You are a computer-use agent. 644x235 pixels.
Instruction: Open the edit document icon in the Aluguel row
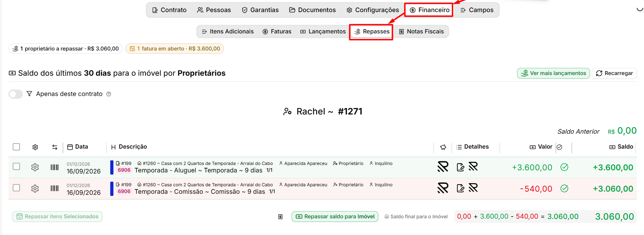461,167
